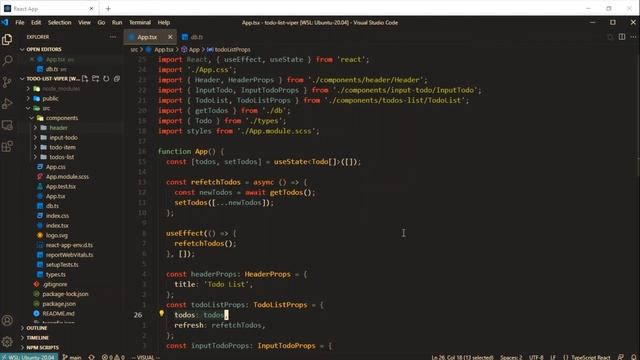This screenshot has width=640, height=360.
Task: Open the editor more actions ellipsis
Action: 633,37
